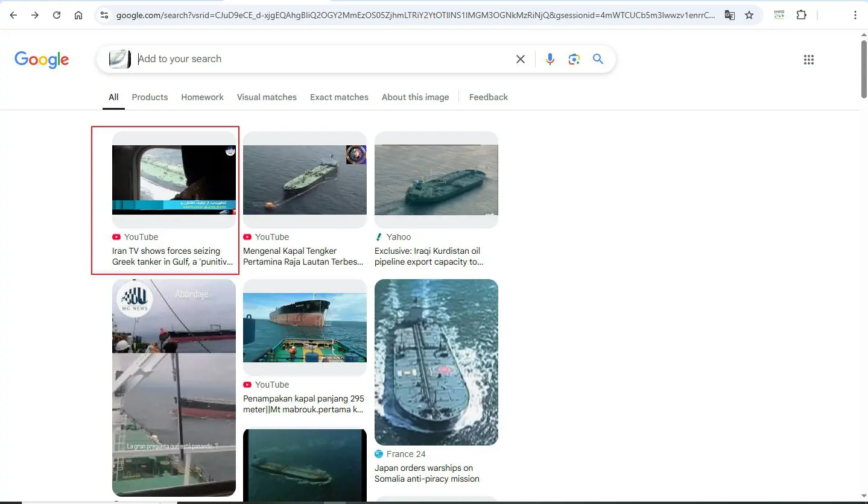Select the Products tab
The height and width of the screenshot is (504, 868).
point(150,97)
